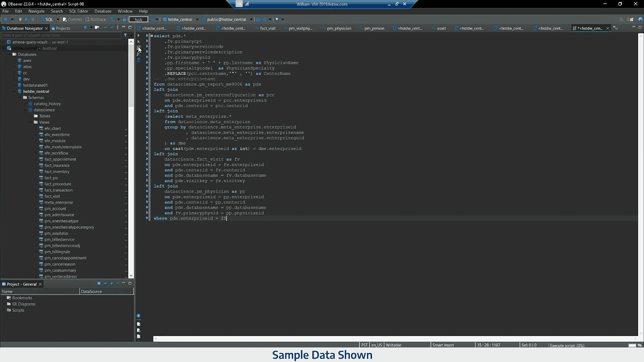Click the show output log icon in bottom side bar
The height and width of the screenshot is (362, 644).
point(138,324)
